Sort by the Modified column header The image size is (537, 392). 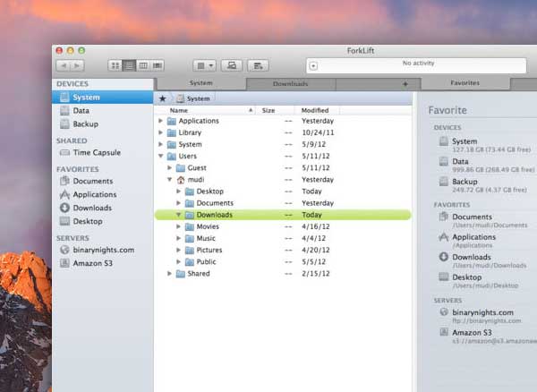point(317,110)
